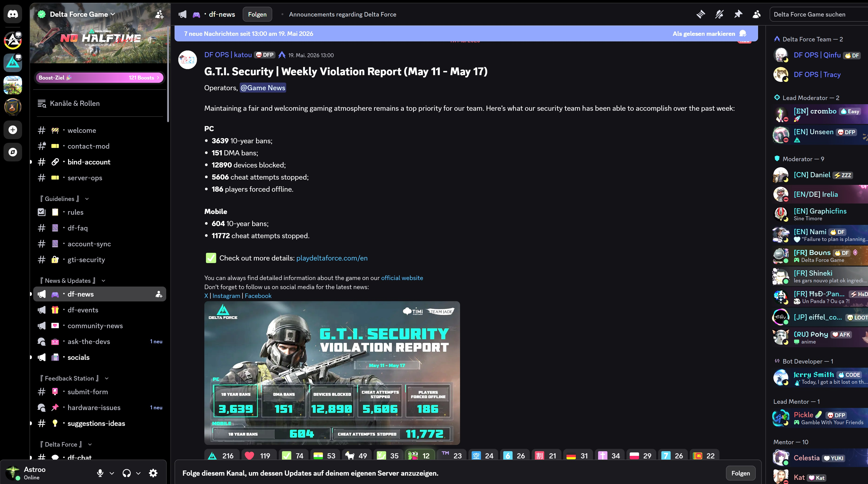Click the notification mute bell icon
Image resolution: width=868 pixels, height=484 pixels.
[719, 14]
